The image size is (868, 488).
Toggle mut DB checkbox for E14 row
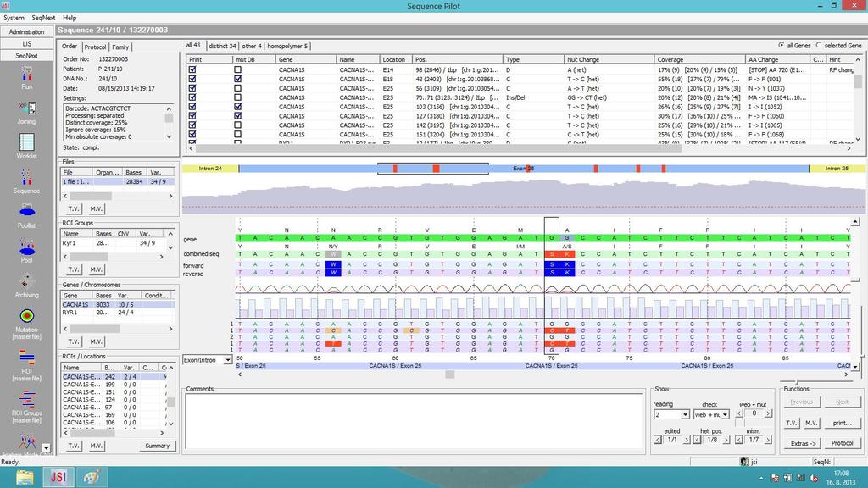(237, 69)
